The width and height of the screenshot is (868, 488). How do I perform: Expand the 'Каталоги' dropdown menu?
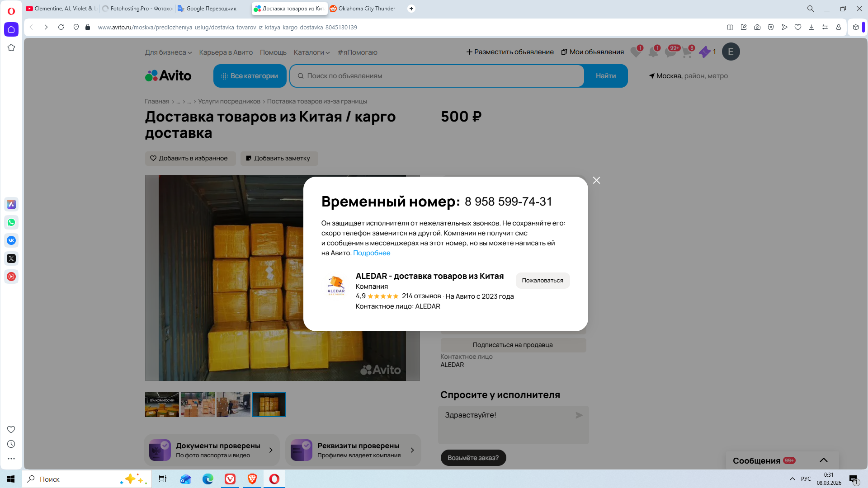click(x=311, y=52)
